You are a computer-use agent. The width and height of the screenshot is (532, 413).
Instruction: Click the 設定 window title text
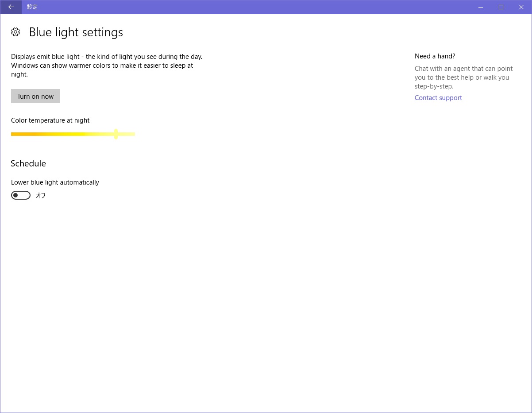(32, 7)
